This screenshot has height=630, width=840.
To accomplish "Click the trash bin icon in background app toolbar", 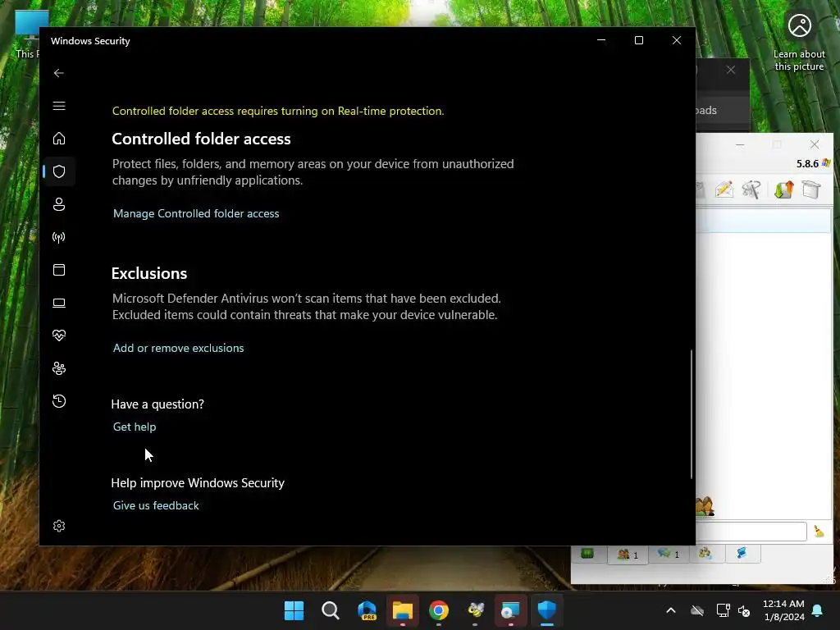I will pos(811,189).
